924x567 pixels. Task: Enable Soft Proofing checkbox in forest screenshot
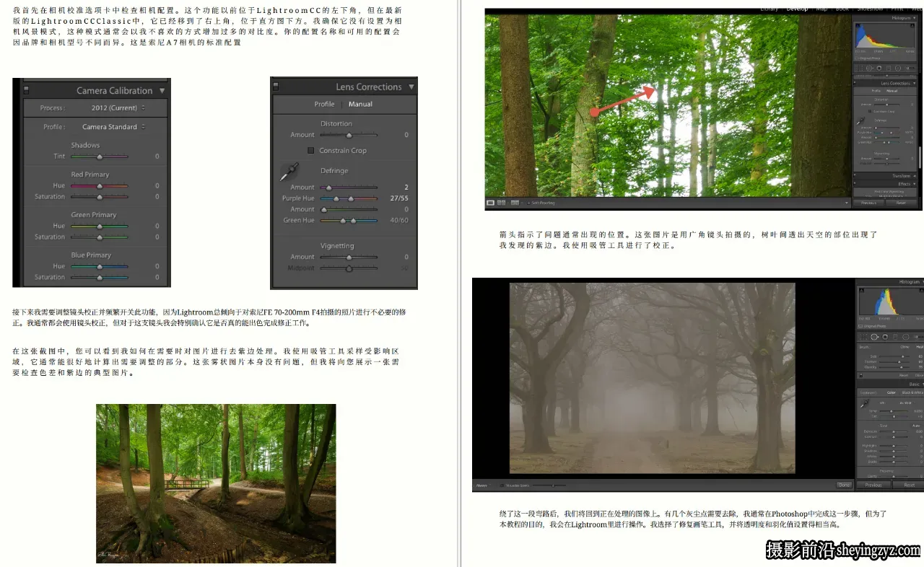(528, 203)
